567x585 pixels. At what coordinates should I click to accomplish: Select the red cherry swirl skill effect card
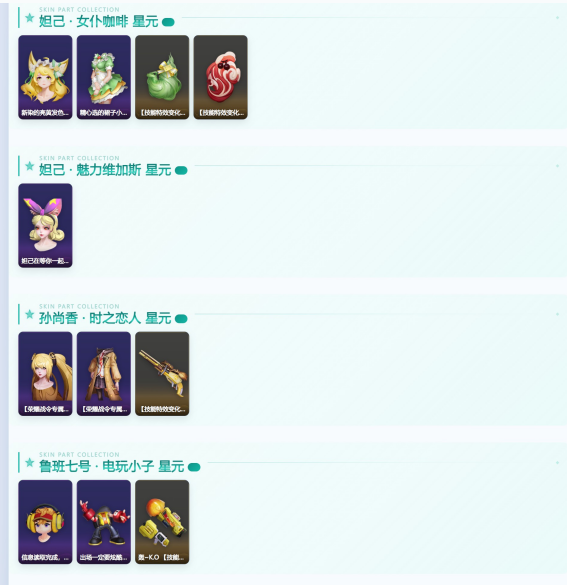click(220, 77)
